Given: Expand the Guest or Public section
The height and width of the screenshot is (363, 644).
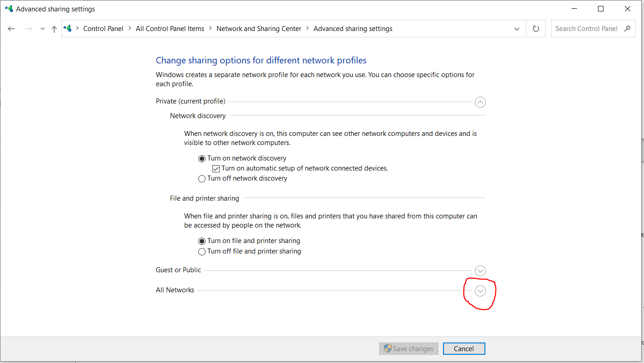Looking at the screenshot, I should tap(480, 271).
